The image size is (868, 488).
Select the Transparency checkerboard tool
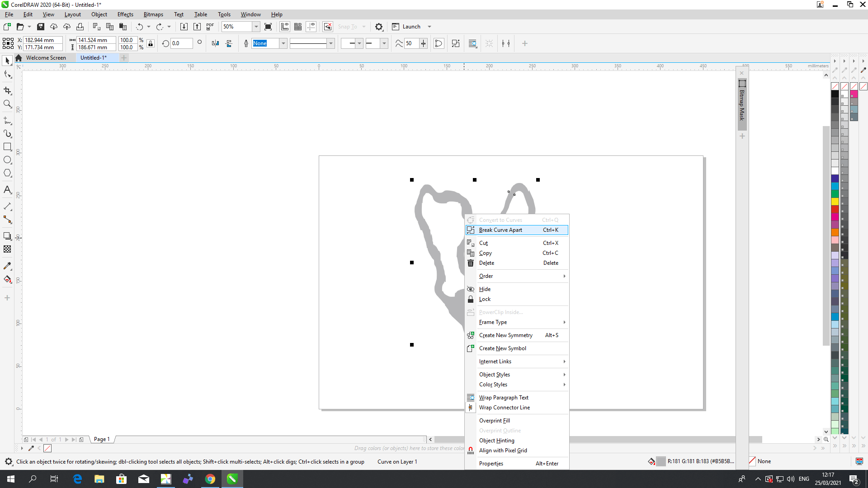click(7, 249)
